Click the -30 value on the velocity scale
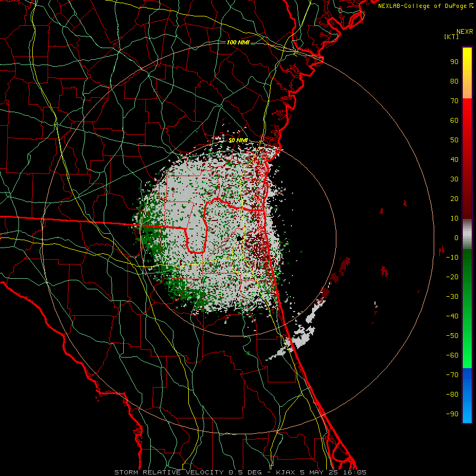476x476 pixels. click(x=452, y=297)
